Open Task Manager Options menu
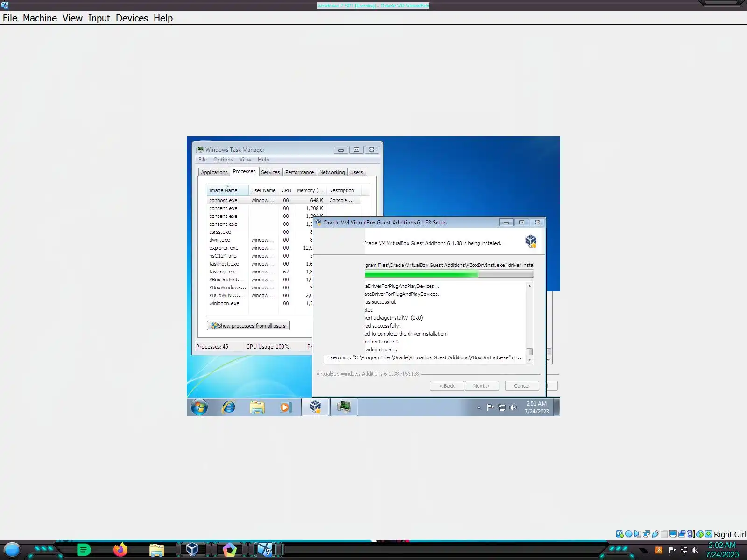The image size is (747, 560). [x=223, y=160]
